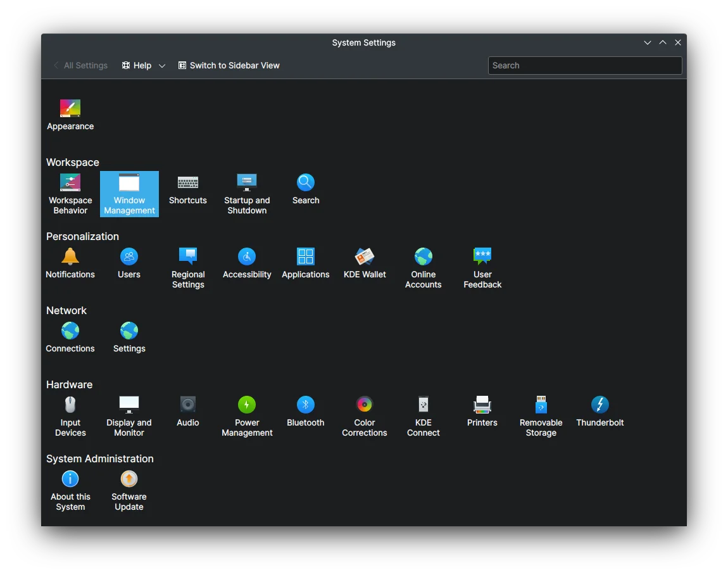Maximize the System Settings window

coord(663,42)
